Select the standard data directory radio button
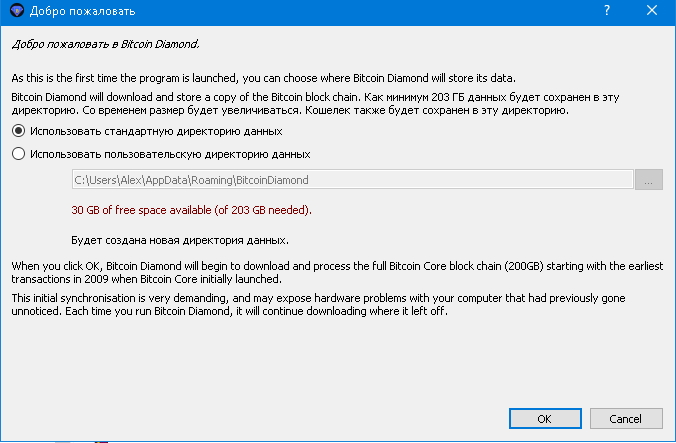Screen dimensions: 676x443 (x=19, y=131)
